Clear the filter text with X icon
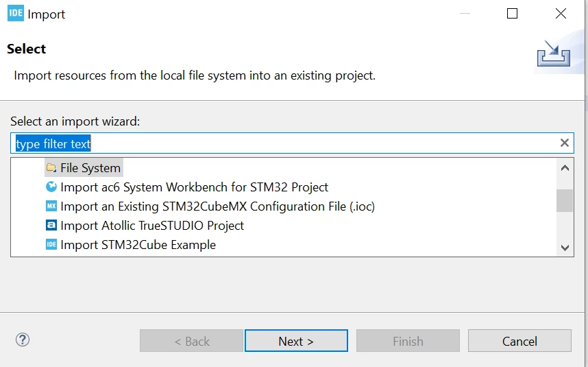The image size is (588, 367). [x=565, y=143]
